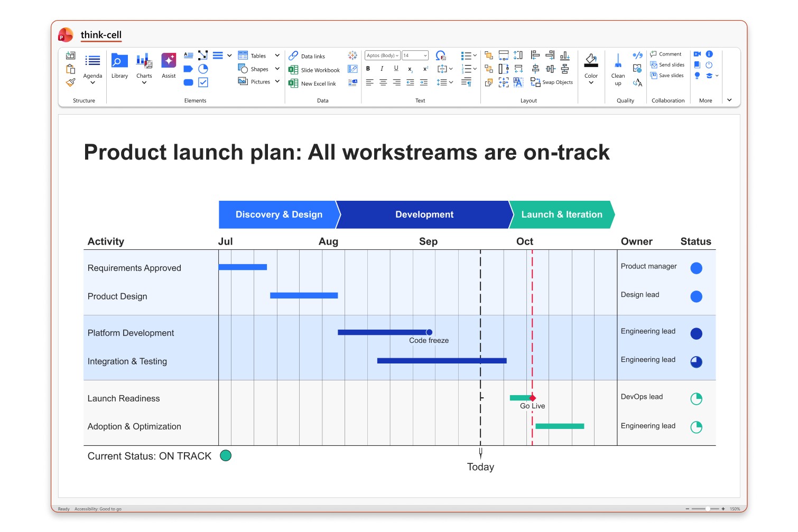Open Data links
The image size is (798, 532).
point(307,56)
